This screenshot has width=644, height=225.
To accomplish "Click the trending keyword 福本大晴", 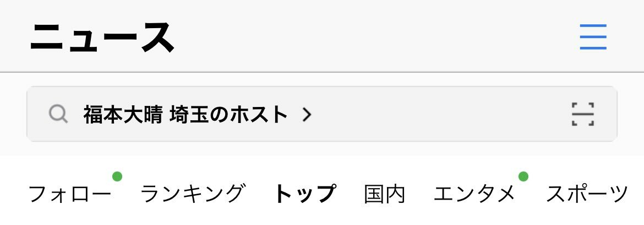I will click(124, 114).
